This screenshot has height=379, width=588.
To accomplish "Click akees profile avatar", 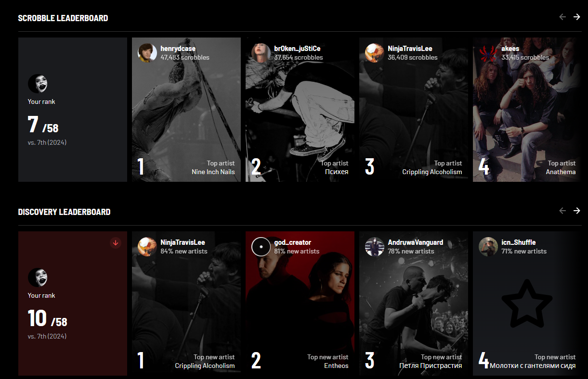I will (x=488, y=53).
